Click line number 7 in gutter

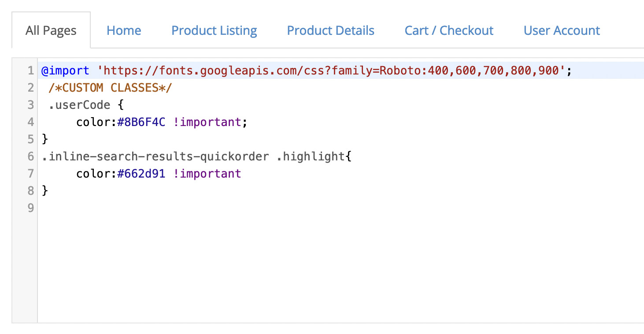coord(30,174)
